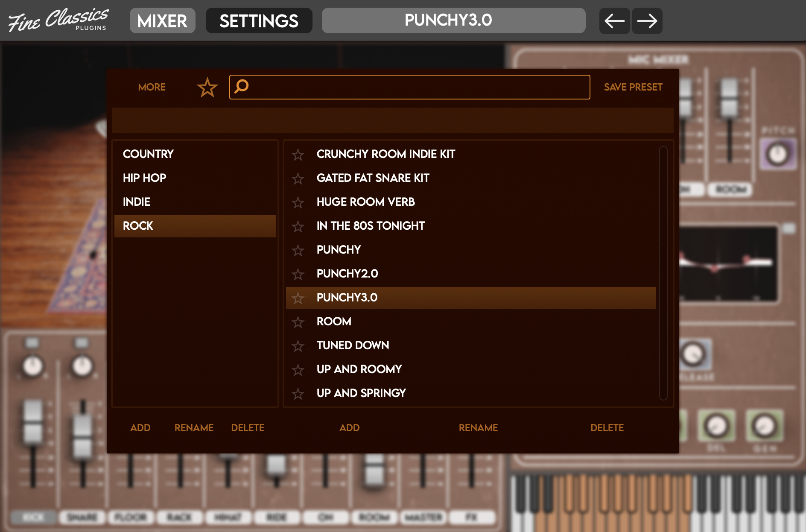Expand the MORE options menu
806x532 pixels.
pos(152,87)
